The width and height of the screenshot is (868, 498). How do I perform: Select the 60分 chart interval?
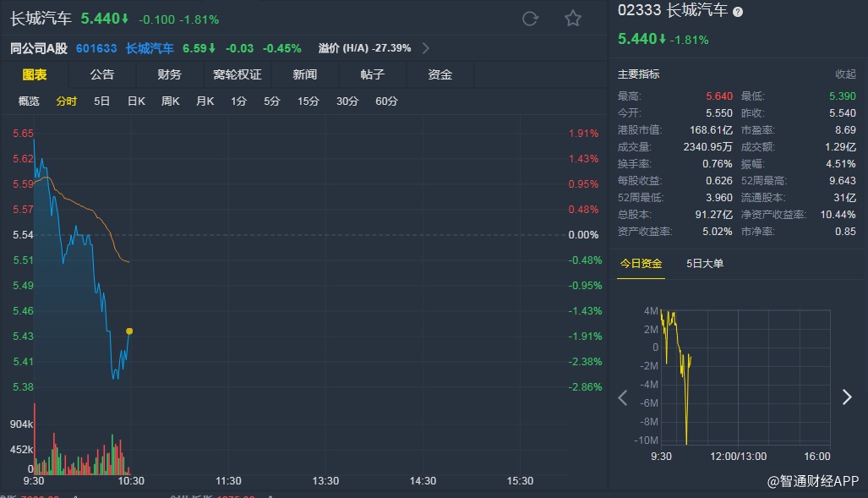pos(386,101)
